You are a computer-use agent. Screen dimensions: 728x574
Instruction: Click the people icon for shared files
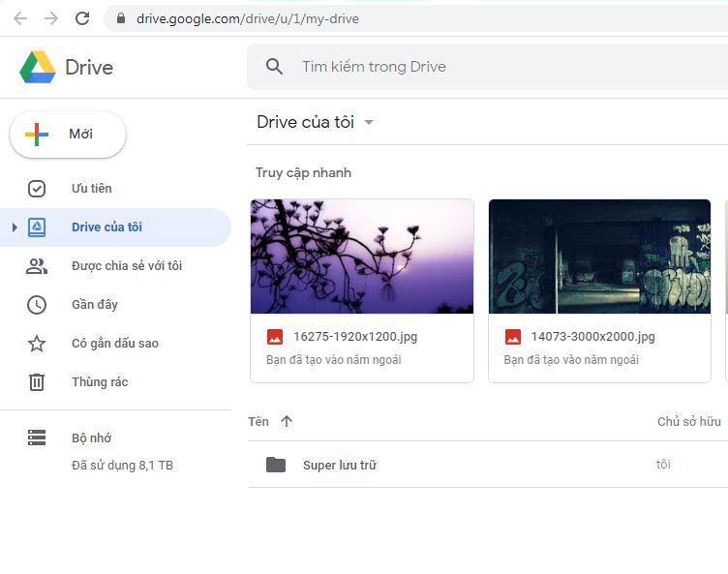(x=37, y=266)
